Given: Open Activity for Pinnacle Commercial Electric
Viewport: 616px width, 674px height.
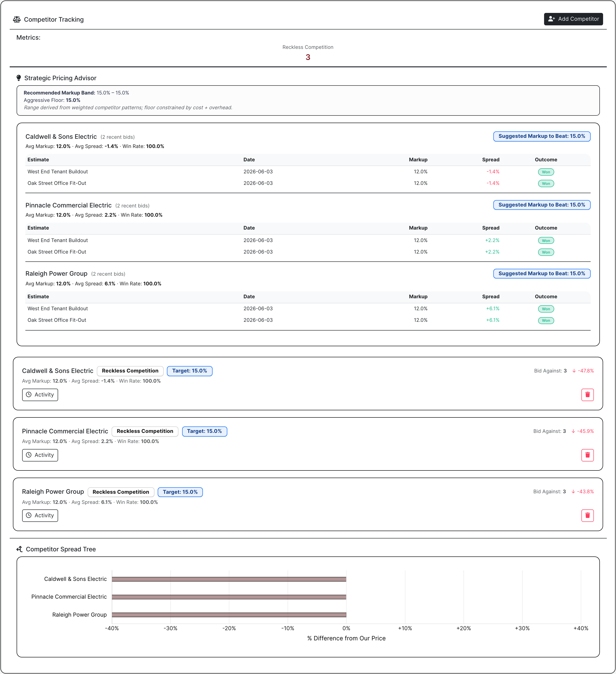Looking at the screenshot, I should [40, 455].
